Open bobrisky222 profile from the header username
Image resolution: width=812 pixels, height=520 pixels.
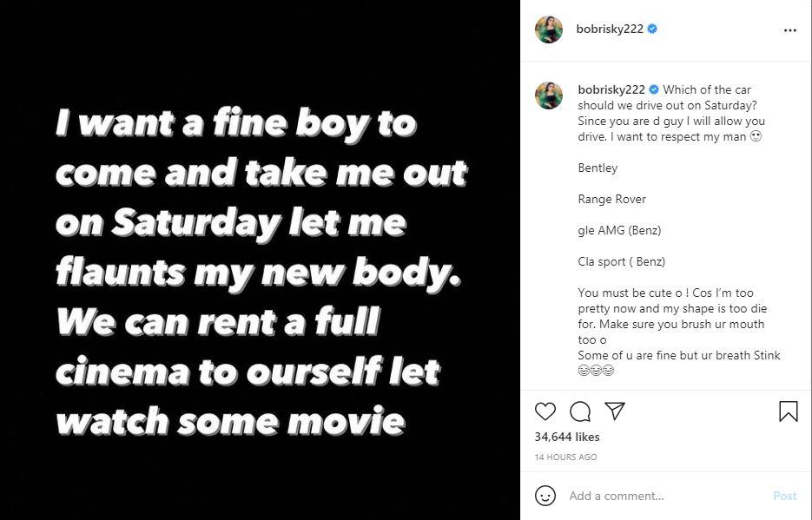coord(610,29)
